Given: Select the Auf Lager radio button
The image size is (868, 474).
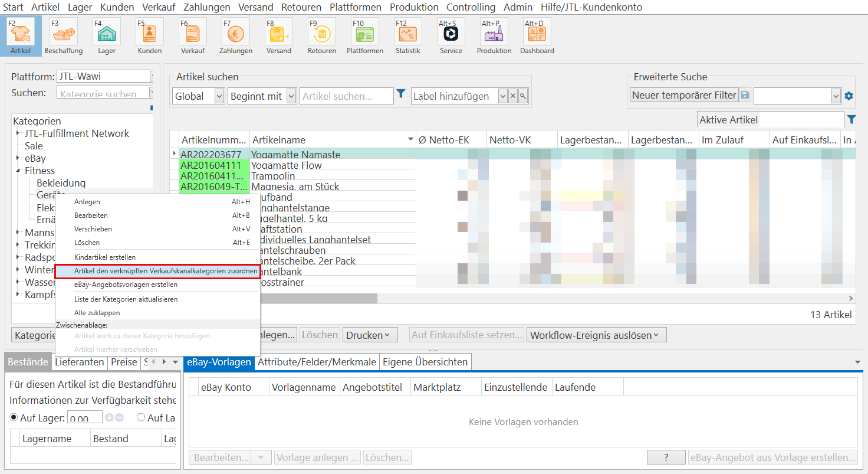Looking at the screenshot, I should point(14,417).
